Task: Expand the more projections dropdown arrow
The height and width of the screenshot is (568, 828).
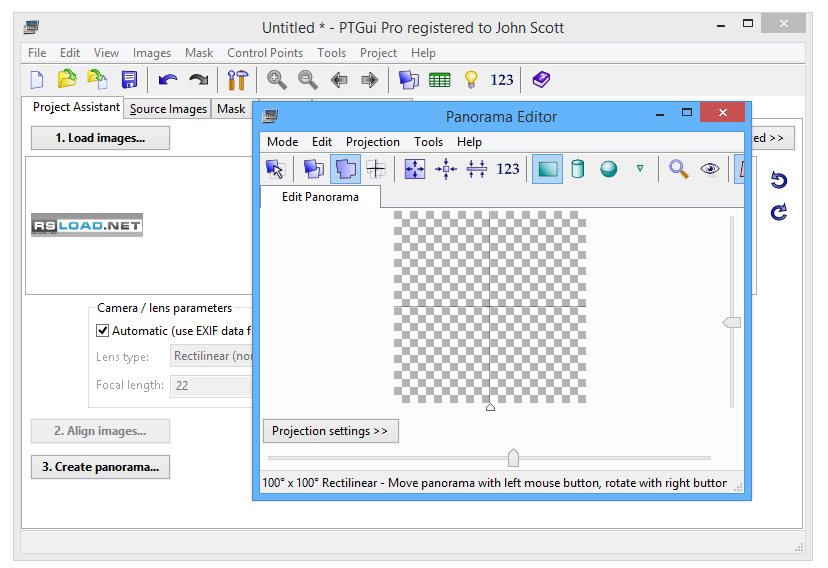Action: pos(640,168)
